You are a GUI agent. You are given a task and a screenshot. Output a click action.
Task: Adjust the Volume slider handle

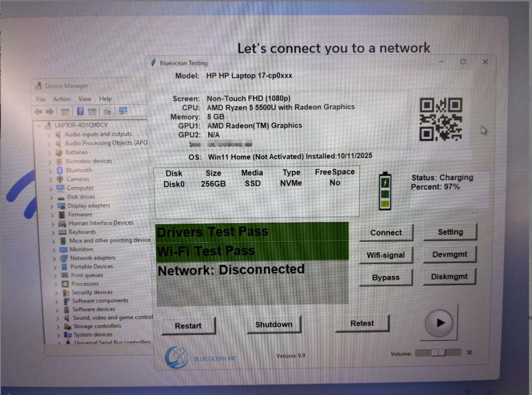click(438, 353)
